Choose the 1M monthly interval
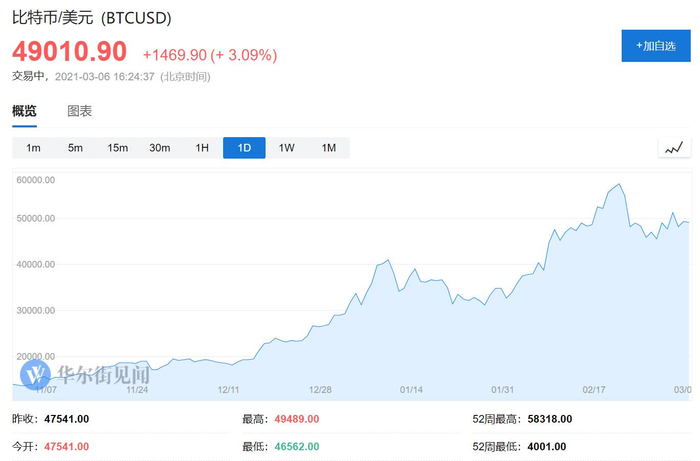 [x=328, y=148]
